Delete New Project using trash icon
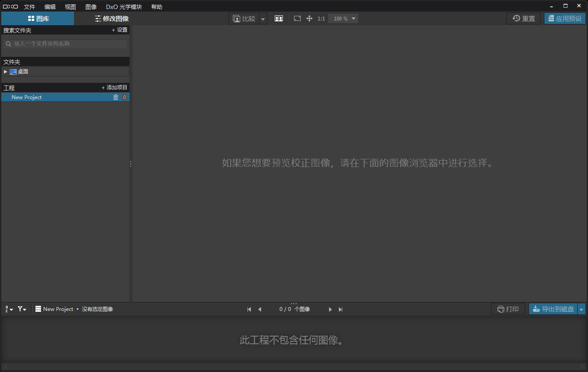The width and height of the screenshot is (588, 372). (116, 97)
